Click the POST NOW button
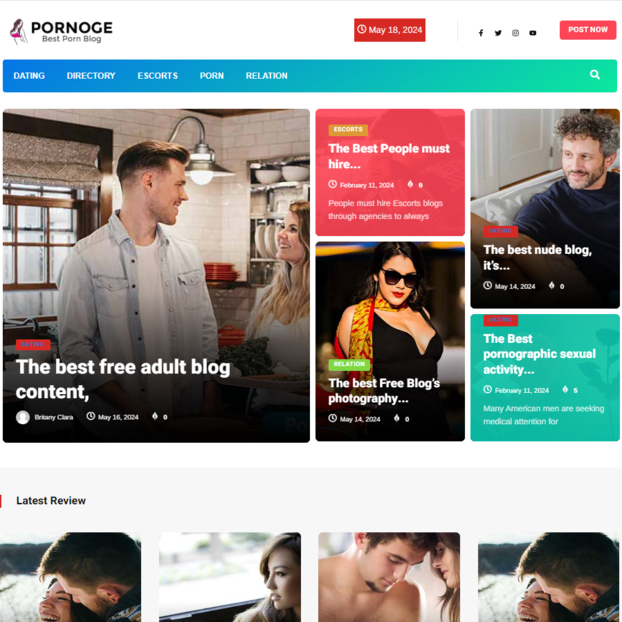 pos(587,30)
